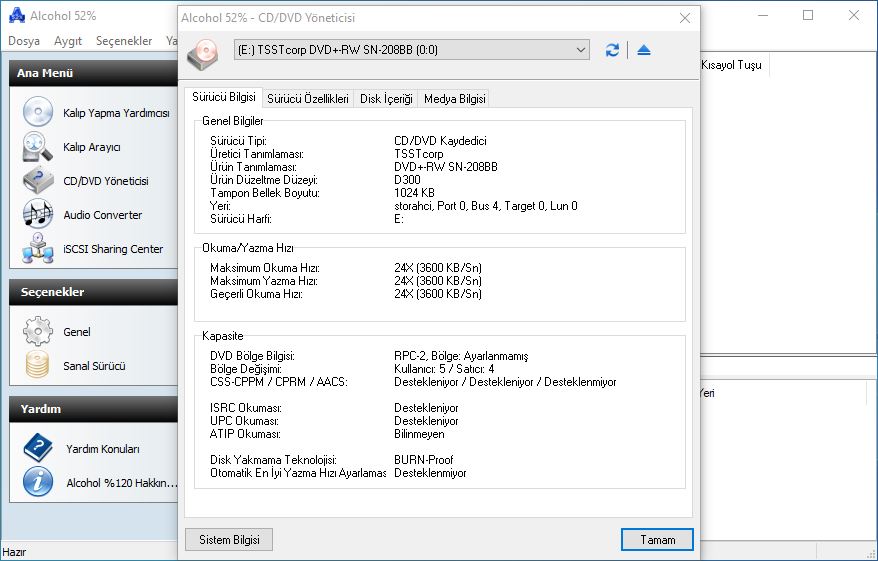The height and width of the screenshot is (561, 878).
Task: Switch to Sürücü Özellikleri tab
Action: coord(308,99)
